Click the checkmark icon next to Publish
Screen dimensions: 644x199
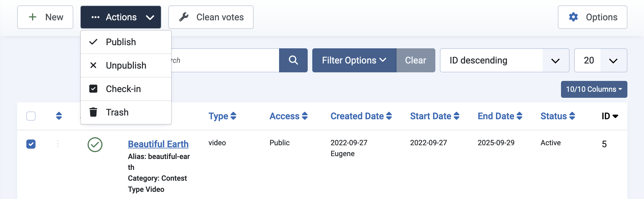(x=93, y=42)
